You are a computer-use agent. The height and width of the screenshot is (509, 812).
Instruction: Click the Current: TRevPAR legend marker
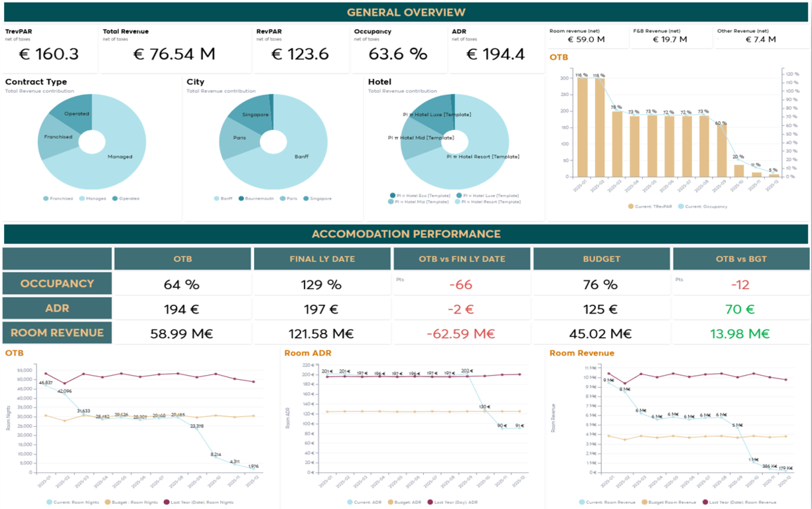(x=630, y=207)
